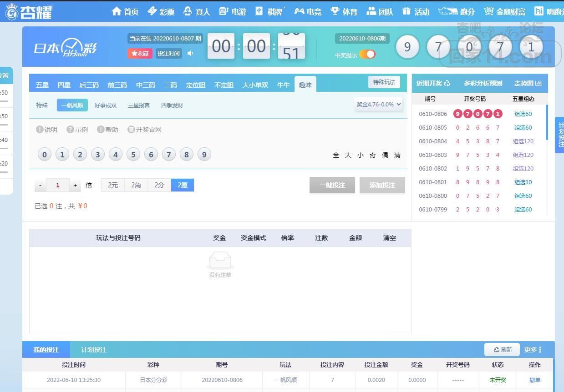The image size is (564, 392).
Task: Open the 特殊玩法 menu
Action: (x=384, y=82)
